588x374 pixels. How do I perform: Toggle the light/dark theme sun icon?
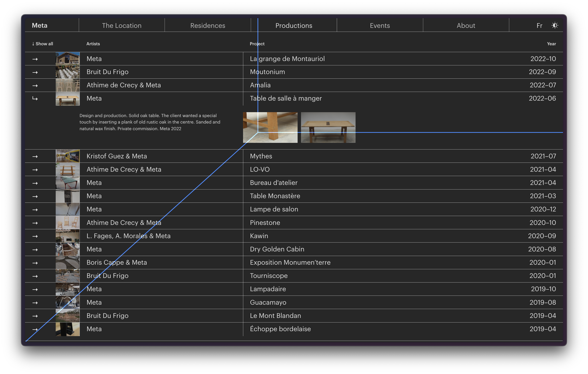point(554,25)
